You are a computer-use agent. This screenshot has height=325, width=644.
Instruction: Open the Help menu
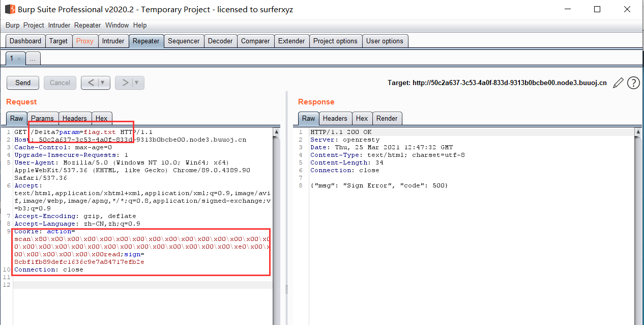click(x=140, y=25)
